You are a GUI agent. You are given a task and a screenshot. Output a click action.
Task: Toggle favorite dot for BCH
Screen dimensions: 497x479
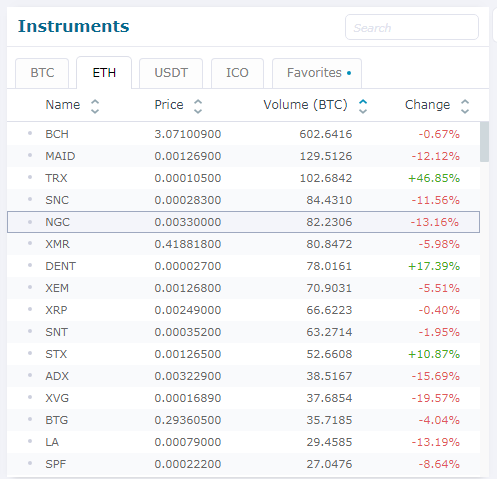click(x=30, y=133)
